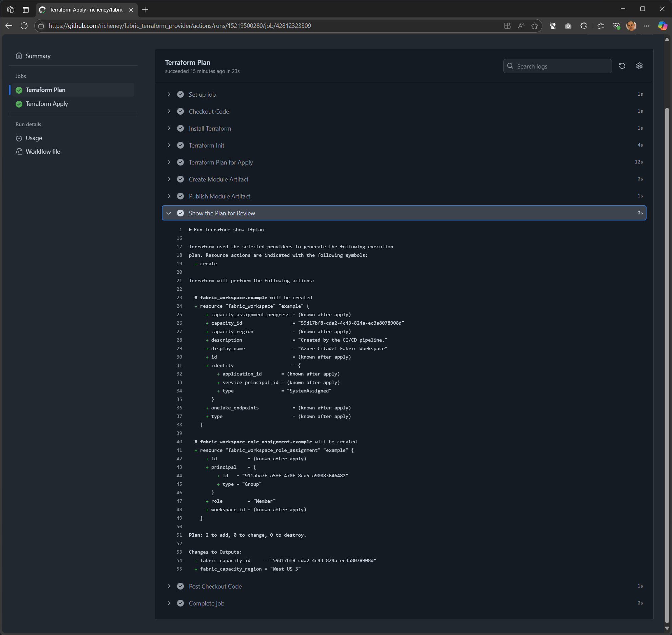The height and width of the screenshot is (635, 672).
Task: Open the browser extensions icon
Action: (584, 25)
